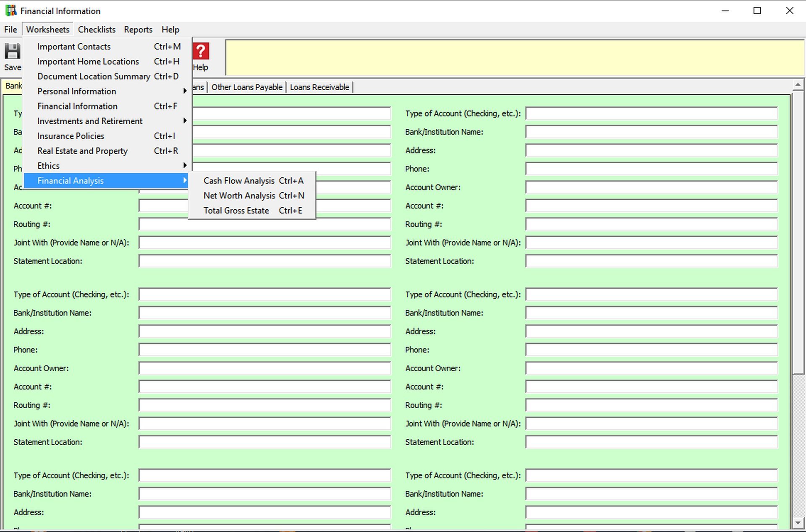Click the yellow information text area
This screenshot has width=806, height=532.
pos(515,57)
